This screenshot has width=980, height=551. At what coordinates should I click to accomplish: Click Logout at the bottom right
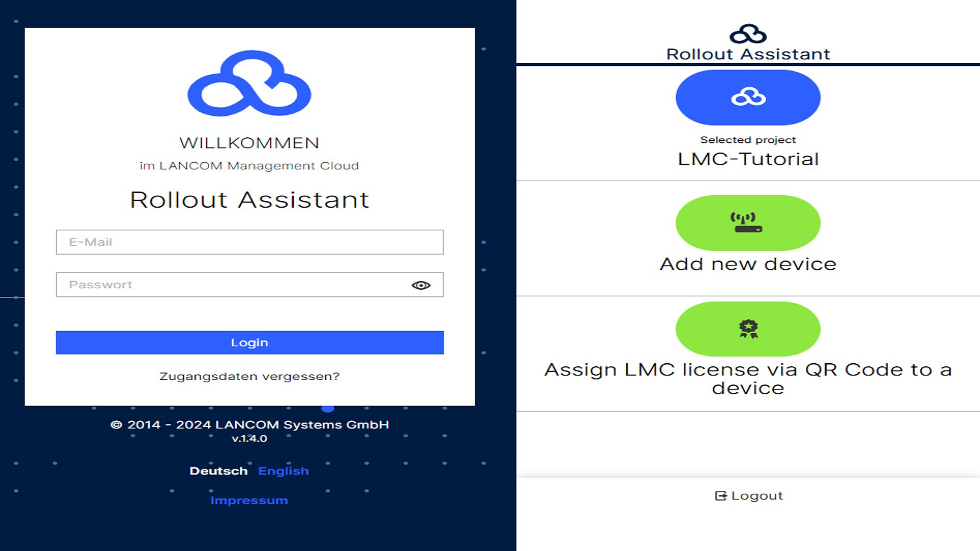pyautogui.click(x=748, y=495)
